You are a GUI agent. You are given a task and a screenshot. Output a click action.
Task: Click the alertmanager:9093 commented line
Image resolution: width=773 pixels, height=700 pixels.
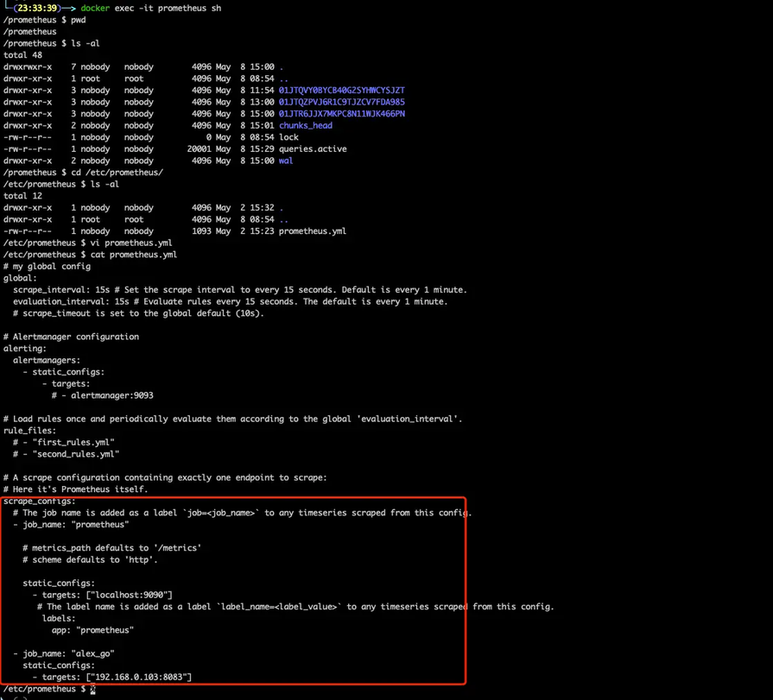103,395
